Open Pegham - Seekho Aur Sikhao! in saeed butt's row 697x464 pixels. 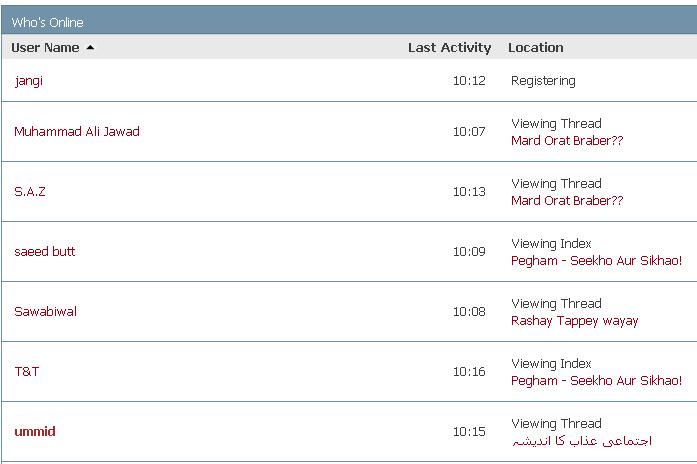coord(596,261)
